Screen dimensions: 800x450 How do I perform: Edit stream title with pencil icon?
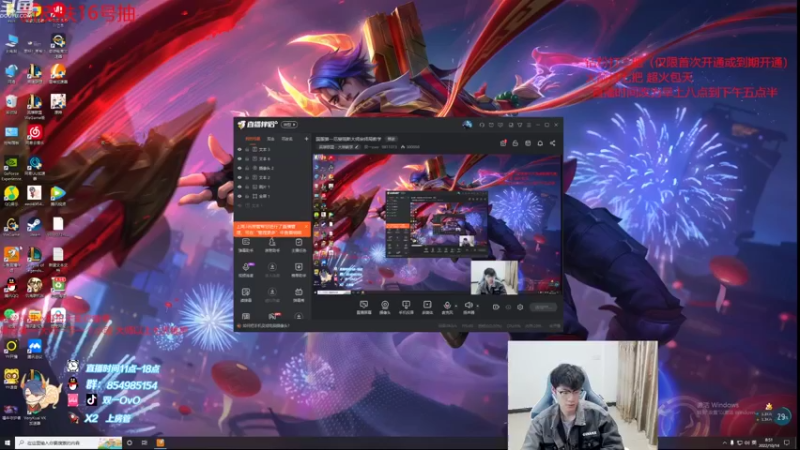(357, 147)
